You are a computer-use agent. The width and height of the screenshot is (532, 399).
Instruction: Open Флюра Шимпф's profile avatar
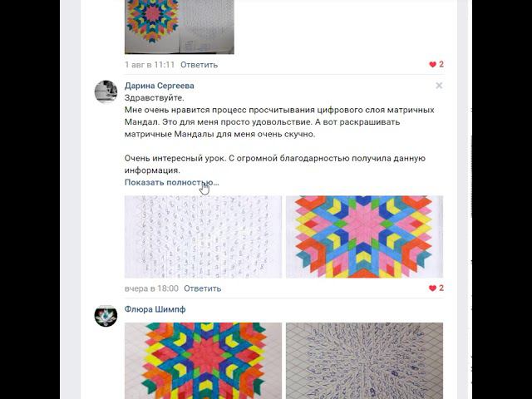pos(106,316)
